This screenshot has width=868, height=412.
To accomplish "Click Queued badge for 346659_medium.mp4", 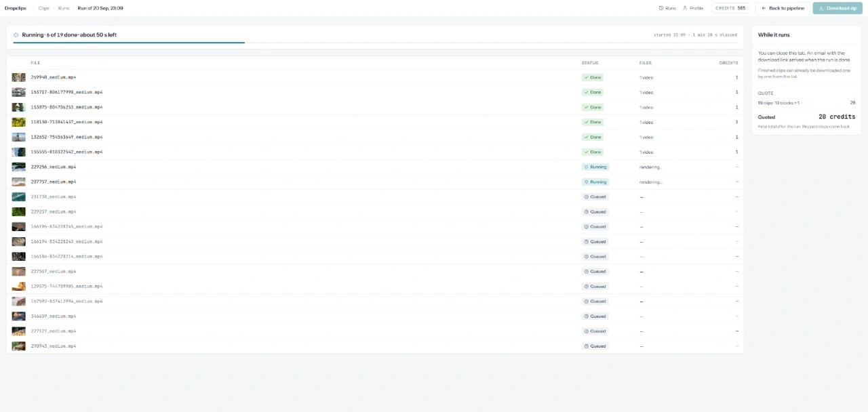I will click(x=595, y=316).
